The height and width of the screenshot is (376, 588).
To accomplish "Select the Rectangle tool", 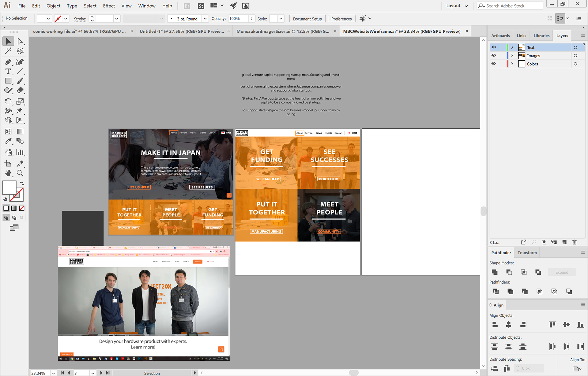I will (x=8, y=81).
